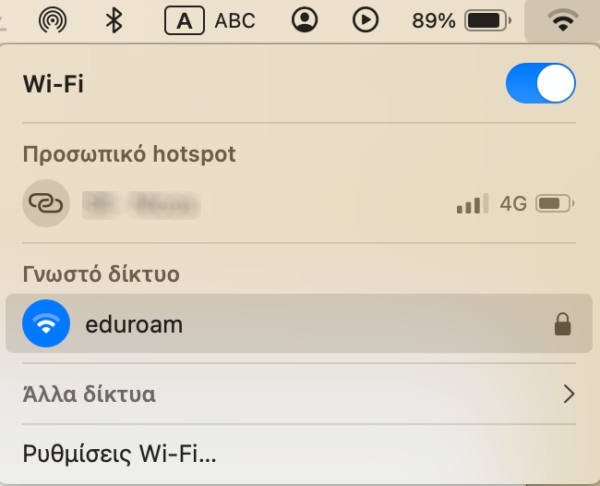Open the ABC input source dropdown
This screenshot has height=486, width=600.
[235, 21]
